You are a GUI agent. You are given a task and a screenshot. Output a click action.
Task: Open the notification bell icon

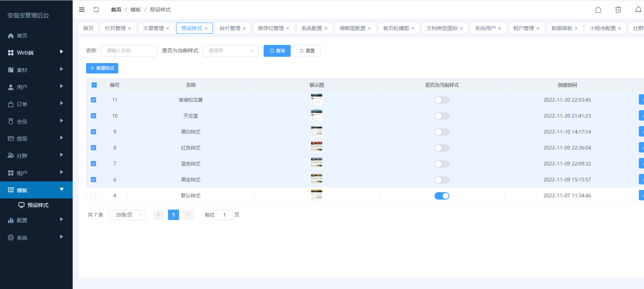pyautogui.click(x=638, y=10)
